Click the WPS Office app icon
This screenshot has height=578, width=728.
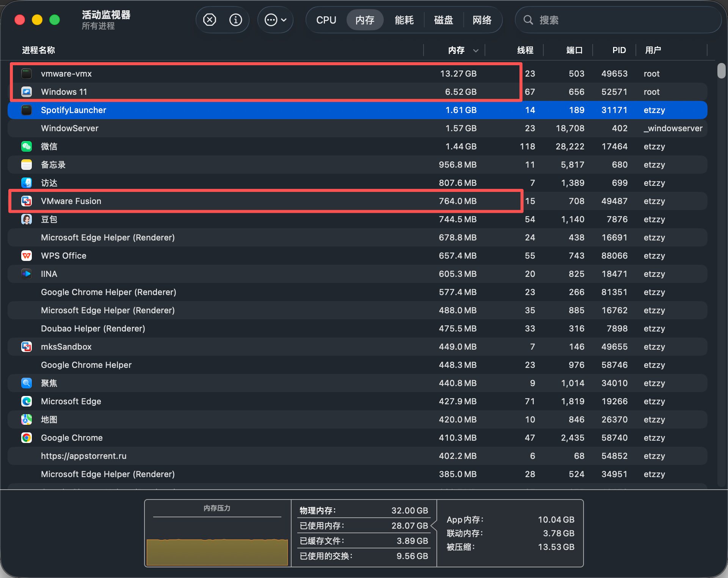(x=27, y=256)
